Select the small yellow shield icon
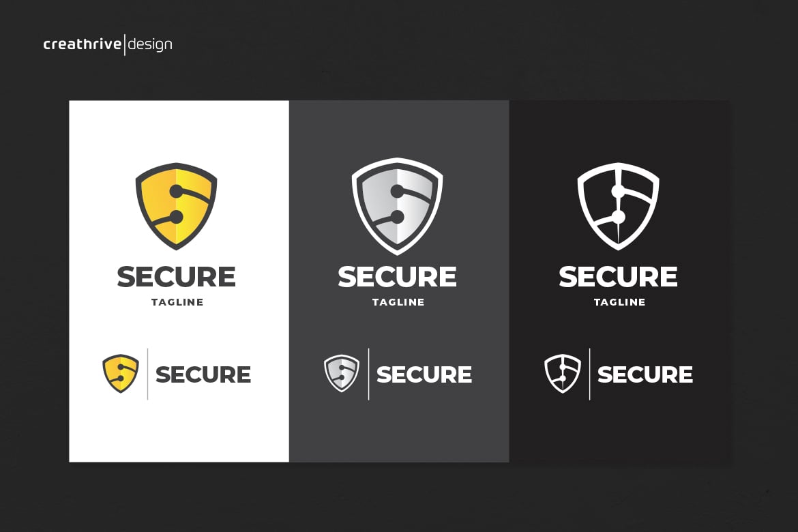Screen dimensions: 798x532 click(x=121, y=374)
